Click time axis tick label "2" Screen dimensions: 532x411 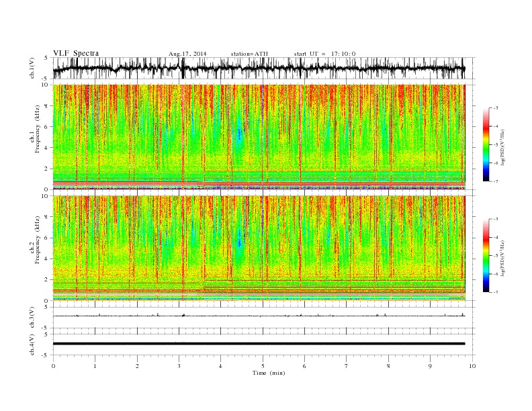tap(137, 366)
